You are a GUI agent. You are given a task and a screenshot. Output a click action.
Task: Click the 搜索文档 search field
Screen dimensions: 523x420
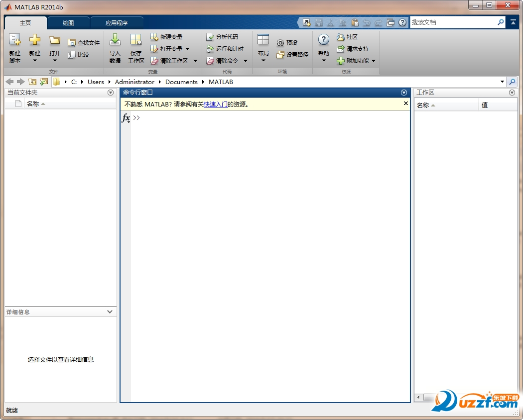pyautogui.click(x=453, y=22)
